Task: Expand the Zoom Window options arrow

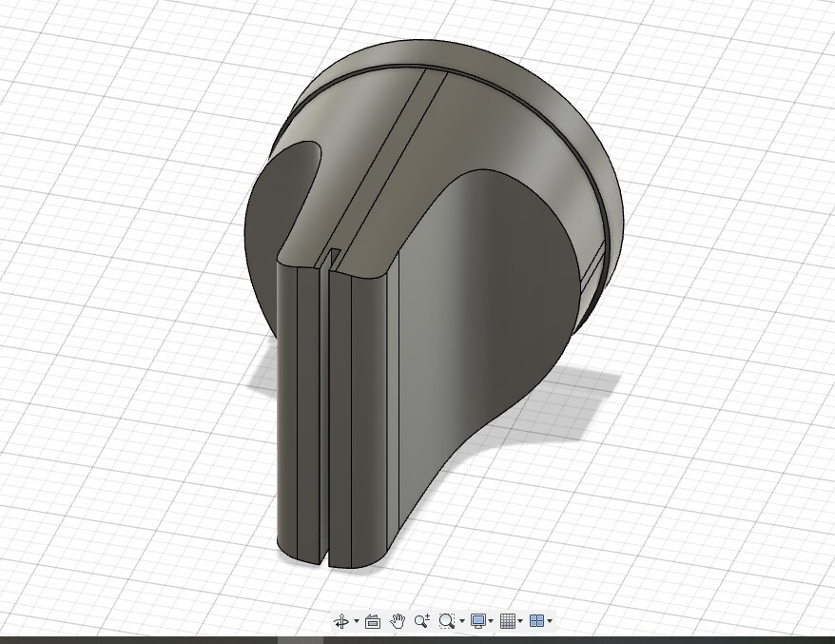Action: pos(462,622)
